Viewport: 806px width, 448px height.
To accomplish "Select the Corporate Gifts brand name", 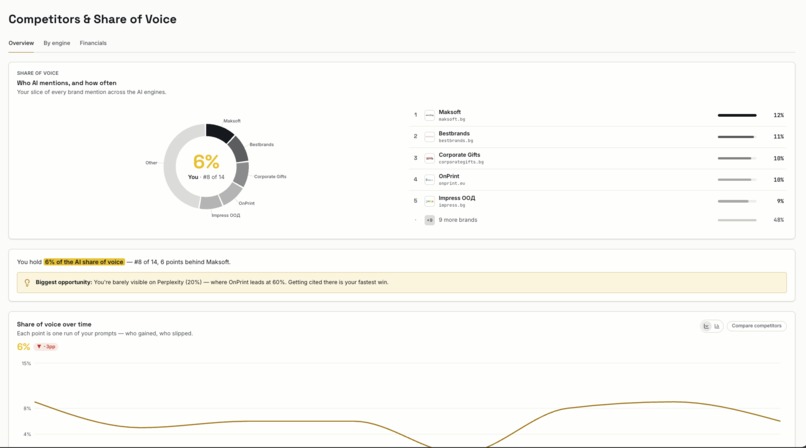I will click(459, 155).
